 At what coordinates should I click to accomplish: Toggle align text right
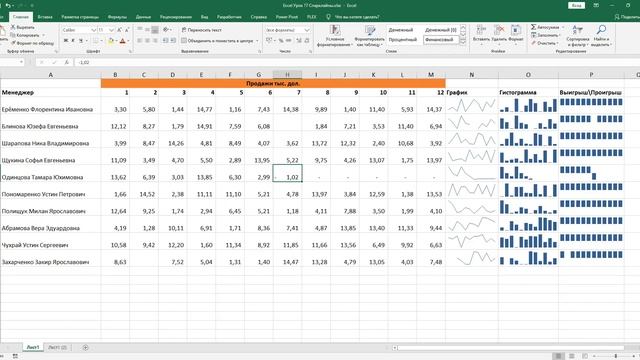point(155,40)
